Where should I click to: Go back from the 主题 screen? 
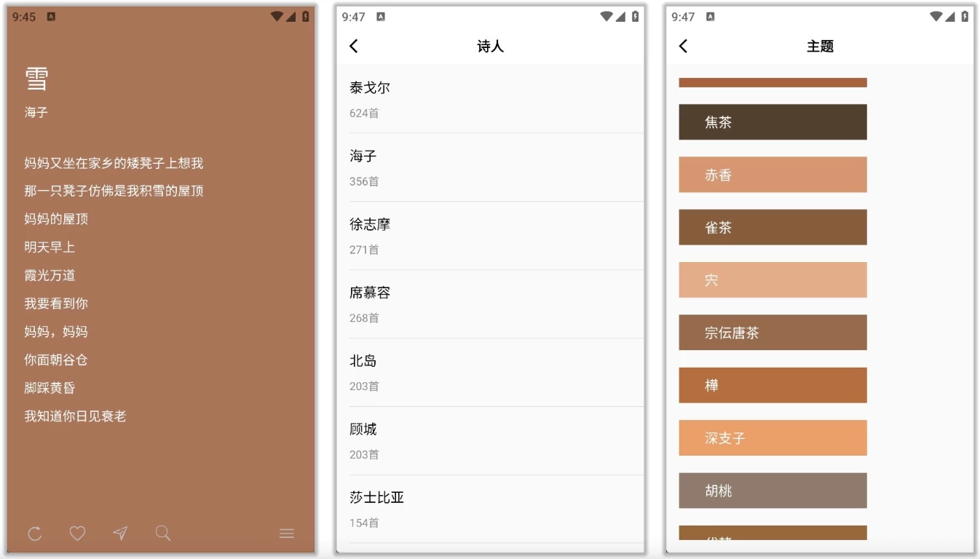(x=683, y=47)
